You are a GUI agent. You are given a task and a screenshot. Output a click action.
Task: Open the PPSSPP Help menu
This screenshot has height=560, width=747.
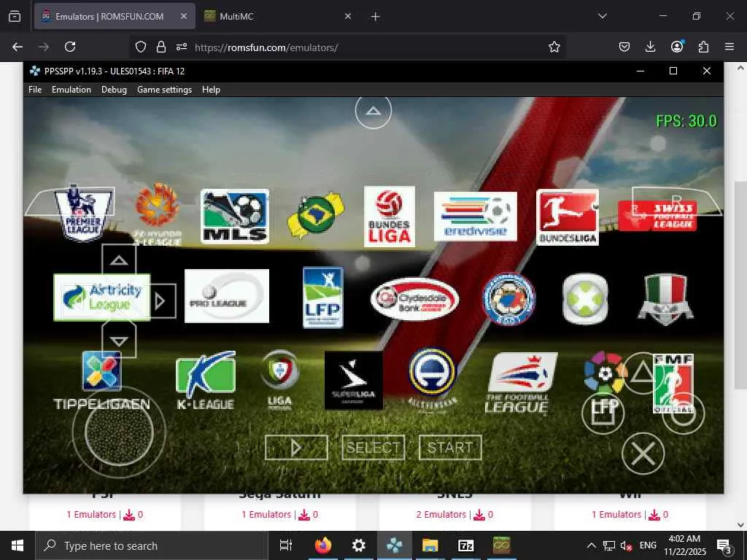(x=211, y=90)
